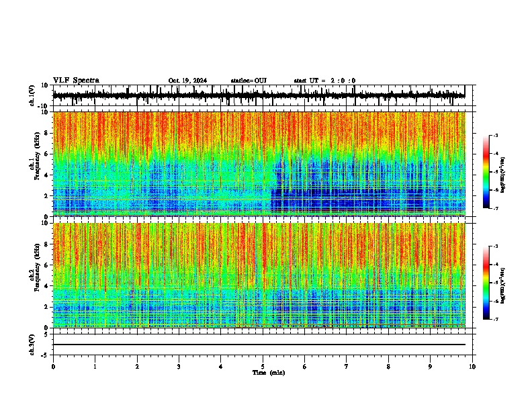The image size is (532, 411).
Task: Click the ch.3 flat voltage trace line
Action: (x=259, y=345)
